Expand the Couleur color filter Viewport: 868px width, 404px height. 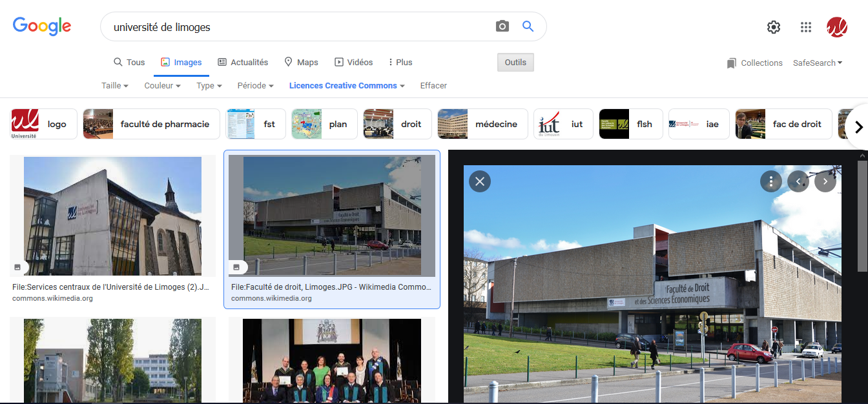162,86
